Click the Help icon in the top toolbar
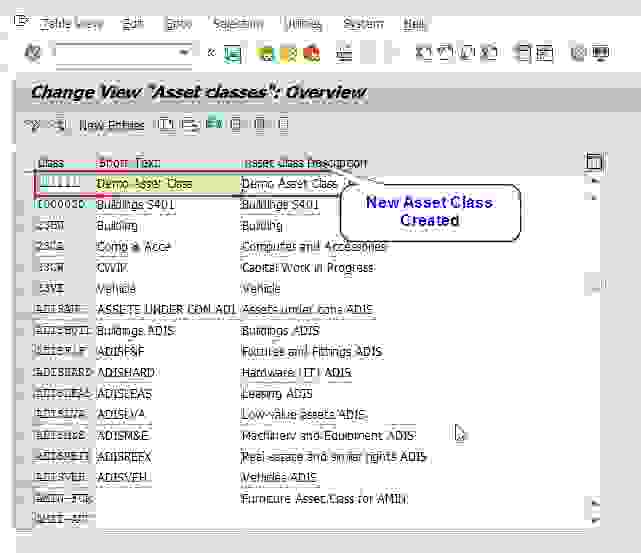 point(577,53)
